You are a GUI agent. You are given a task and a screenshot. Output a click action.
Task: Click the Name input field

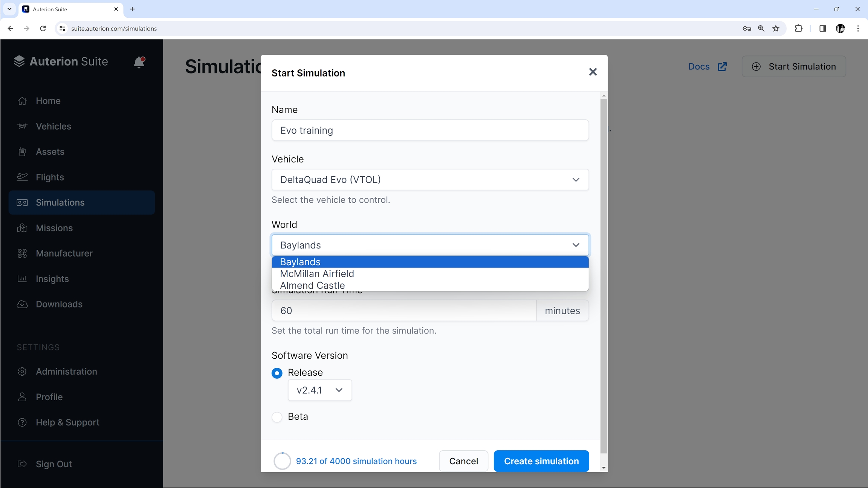tap(430, 130)
